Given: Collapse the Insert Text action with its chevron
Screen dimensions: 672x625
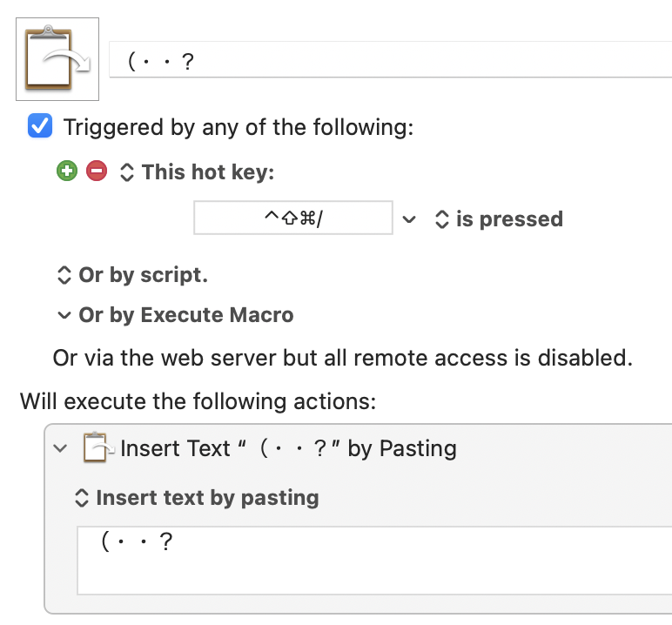Looking at the screenshot, I should pyautogui.click(x=60, y=448).
